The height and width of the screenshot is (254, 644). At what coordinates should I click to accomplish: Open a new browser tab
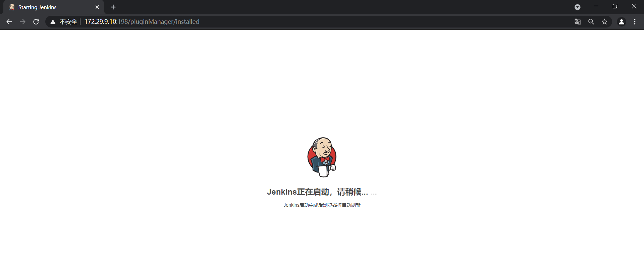[113, 7]
